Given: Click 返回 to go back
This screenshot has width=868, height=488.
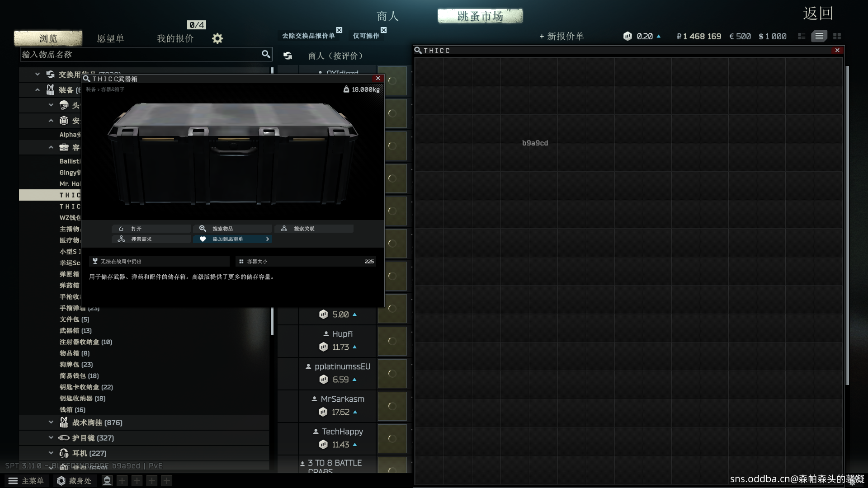Looking at the screenshot, I should click(818, 14).
